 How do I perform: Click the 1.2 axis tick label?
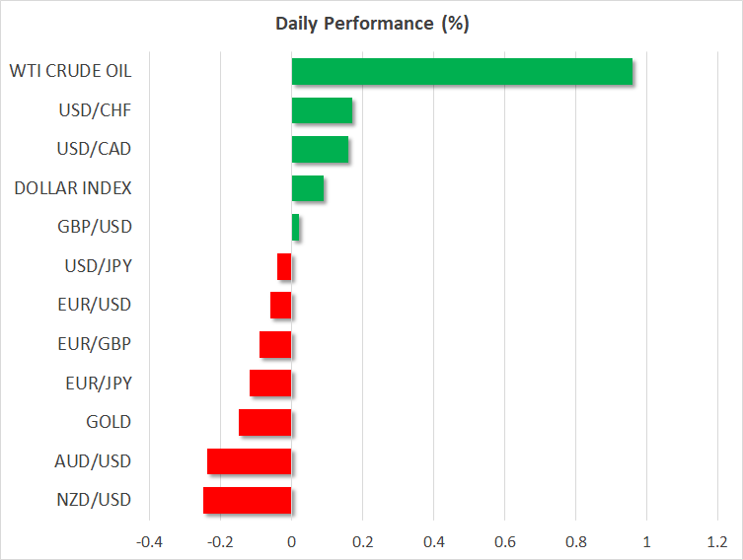pyautogui.click(x=717, y=541)
